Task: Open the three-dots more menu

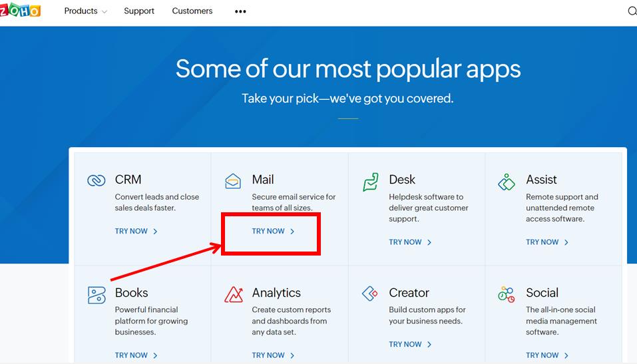Action: click(x=240, y=11)
